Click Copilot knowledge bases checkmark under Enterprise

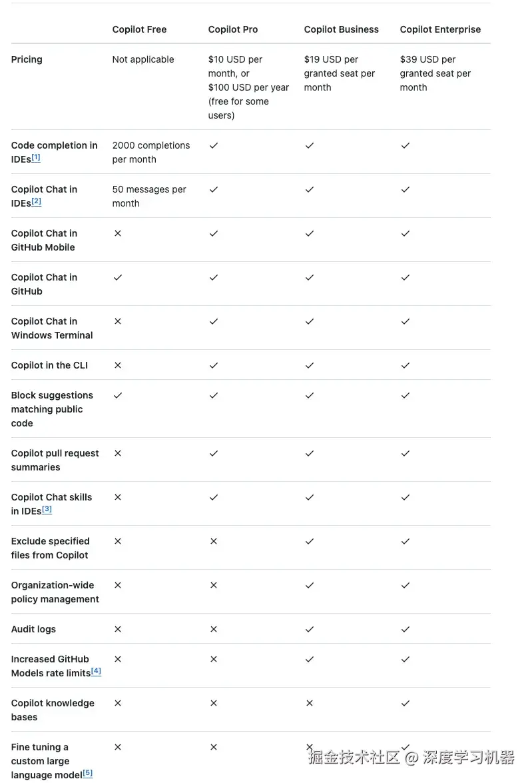(x=405, y=703)
